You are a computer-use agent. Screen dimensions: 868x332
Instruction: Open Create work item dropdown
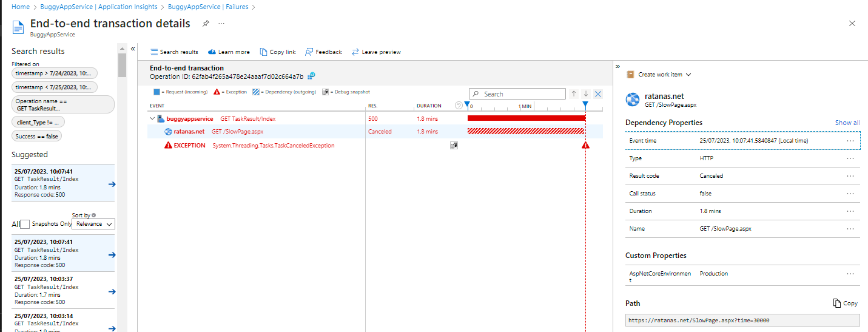pos(659,75)
